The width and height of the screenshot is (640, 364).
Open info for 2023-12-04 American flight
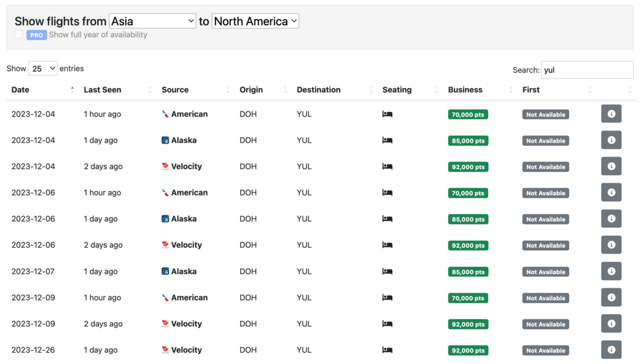(x=611, y=114)
